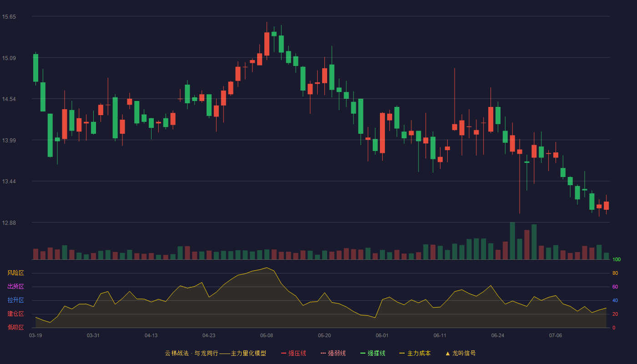Click the 13.44 price axis label

point(9,182)
